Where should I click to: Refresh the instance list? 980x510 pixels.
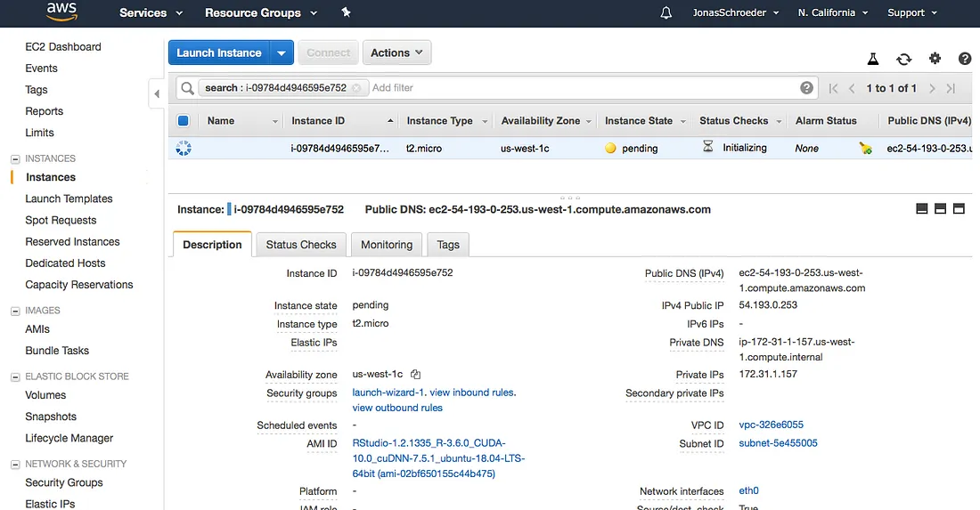point(903,59)
